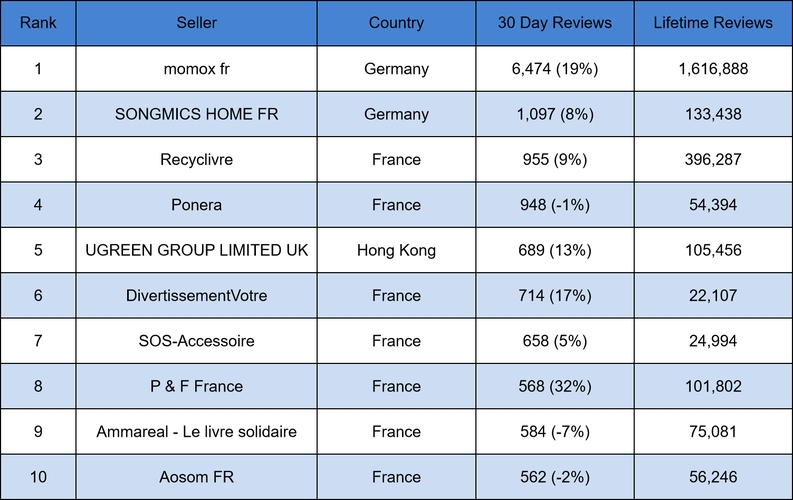Select the 568 (32%) reviews cell
The image size is (793, 500).
pos(555,386)
